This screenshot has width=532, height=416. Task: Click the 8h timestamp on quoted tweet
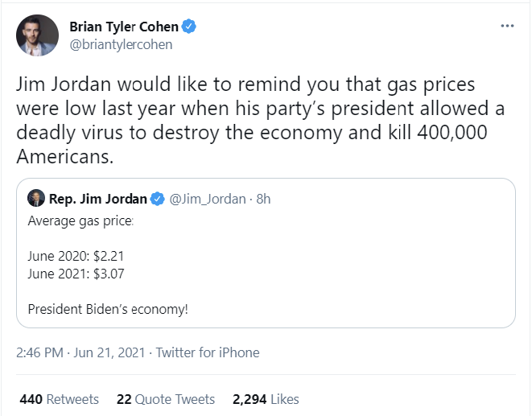click(263, 199)
